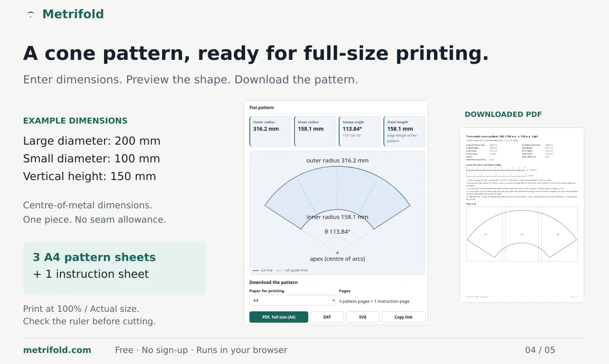Click the main cone pattern headline
Viewport: 609px width, 364px height.
[x=256, y=53]
